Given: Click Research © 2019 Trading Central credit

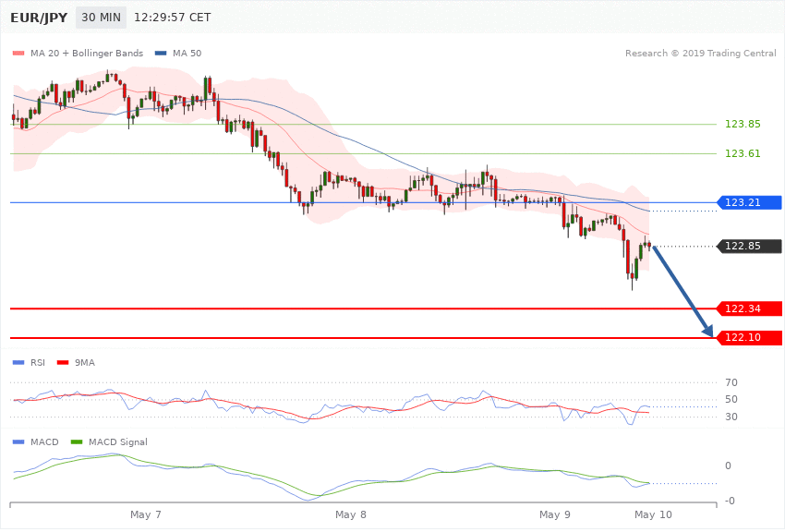Looking at the screenshot, I should point(700,53).
